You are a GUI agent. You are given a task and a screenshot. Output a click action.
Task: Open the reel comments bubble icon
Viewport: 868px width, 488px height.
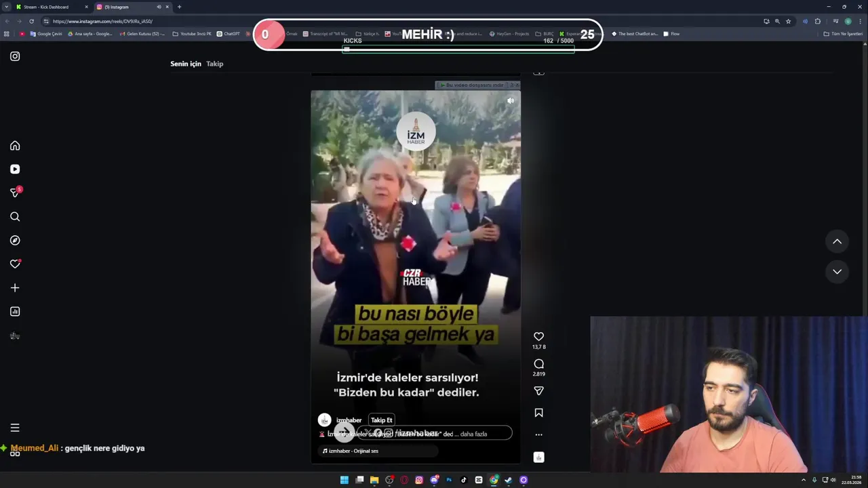point(538,364)
